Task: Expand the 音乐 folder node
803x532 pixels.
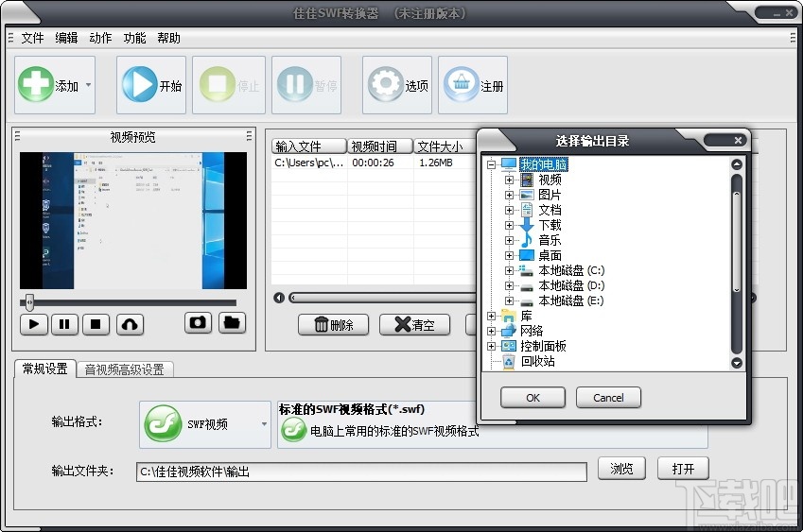Action: pos(509,240)
